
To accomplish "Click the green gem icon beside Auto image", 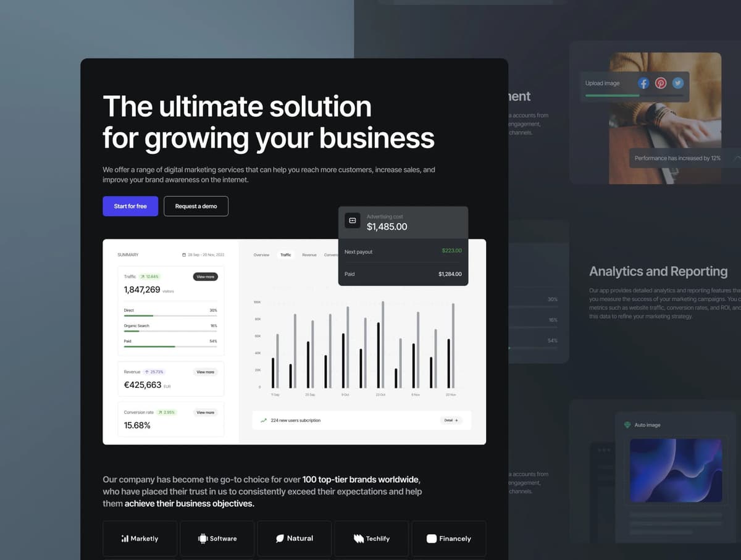I will click(x=627, y=425).
